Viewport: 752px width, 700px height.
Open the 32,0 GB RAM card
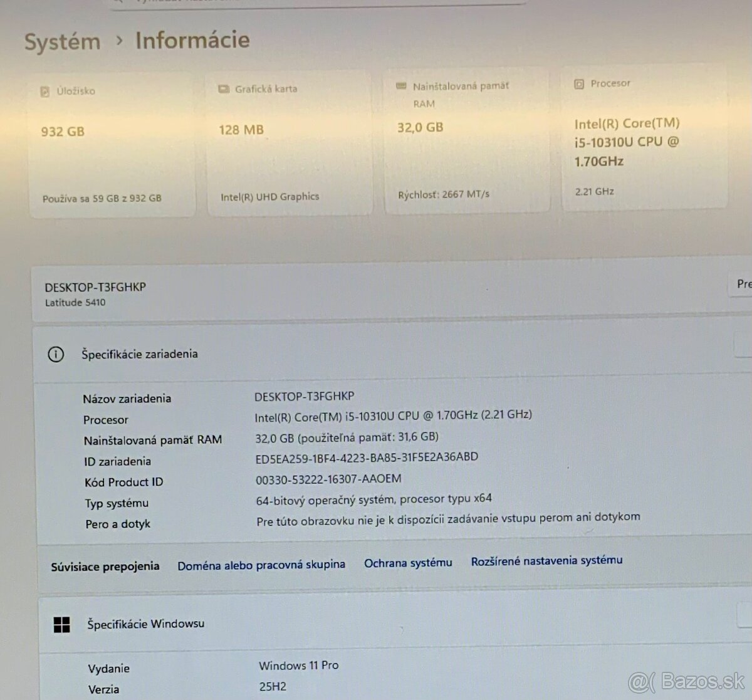[x=467, y=141]
